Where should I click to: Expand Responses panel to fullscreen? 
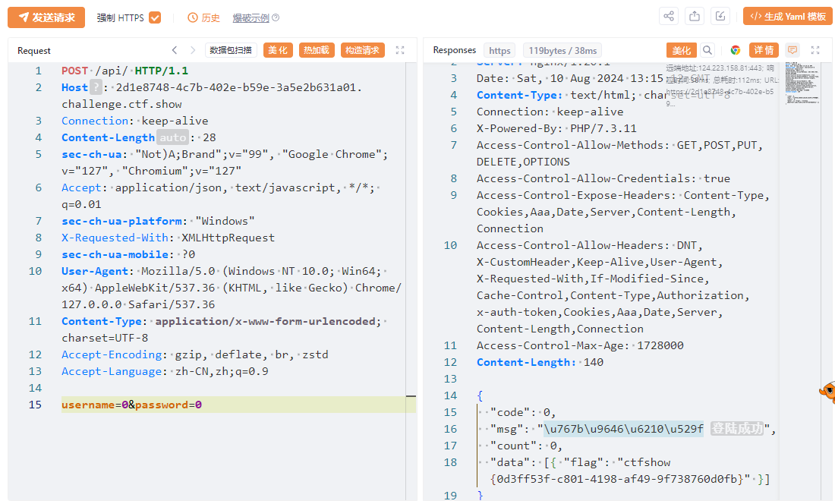tap(815, 50)
